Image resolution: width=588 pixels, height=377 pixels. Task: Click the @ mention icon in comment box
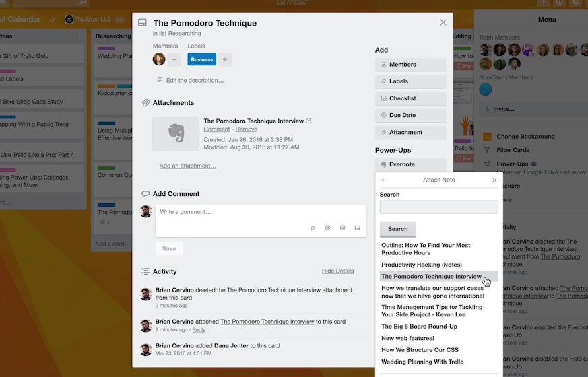tap(328, 228)
